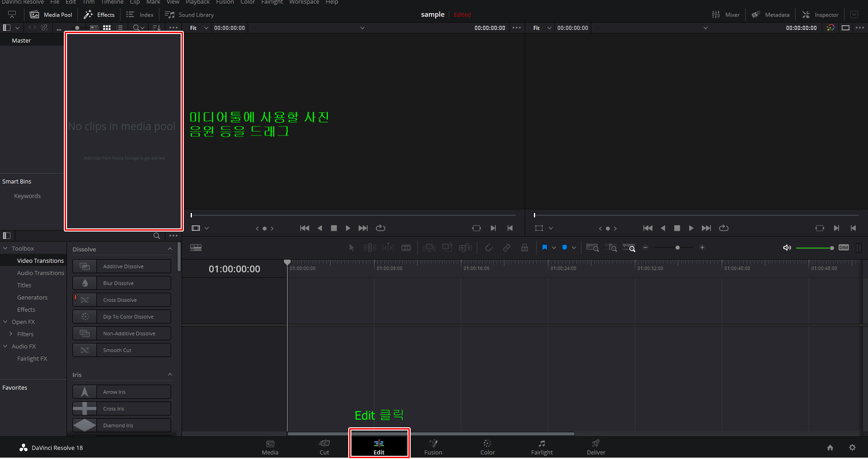
Task: Toggle Linked Selection chain icon
Action: pyautogui.click(x=507, y=247)
